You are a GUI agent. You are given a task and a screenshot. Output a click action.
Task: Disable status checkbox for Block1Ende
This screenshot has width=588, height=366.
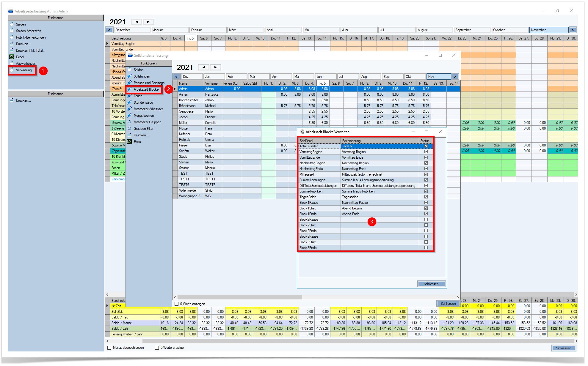(x=426, y=214)
